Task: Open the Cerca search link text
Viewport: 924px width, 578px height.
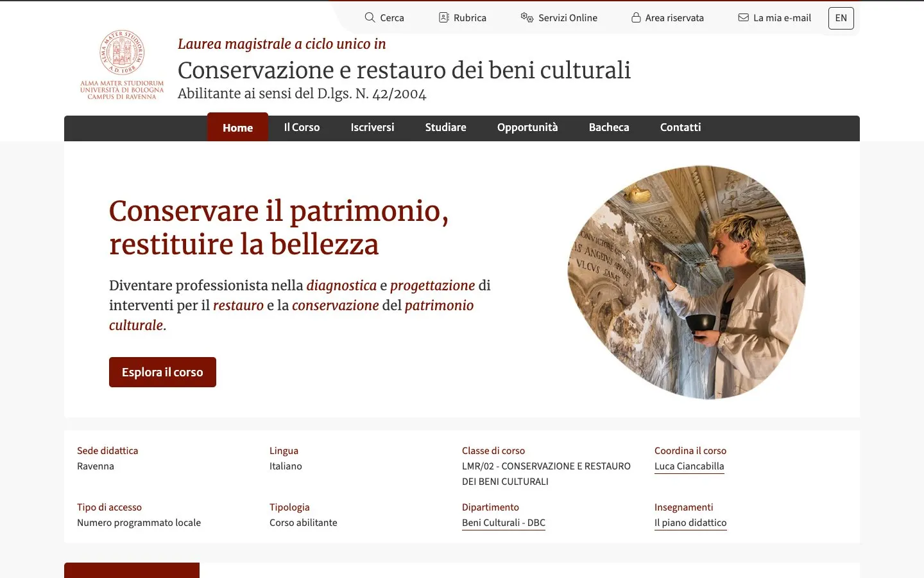Action: [x=392, y=18]
